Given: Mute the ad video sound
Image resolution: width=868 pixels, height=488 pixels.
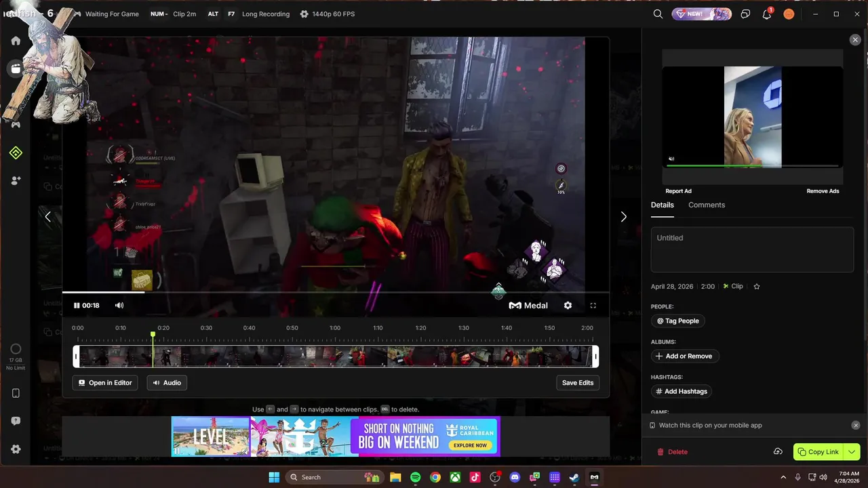Looking at the screenshot, I should point(671,159).
